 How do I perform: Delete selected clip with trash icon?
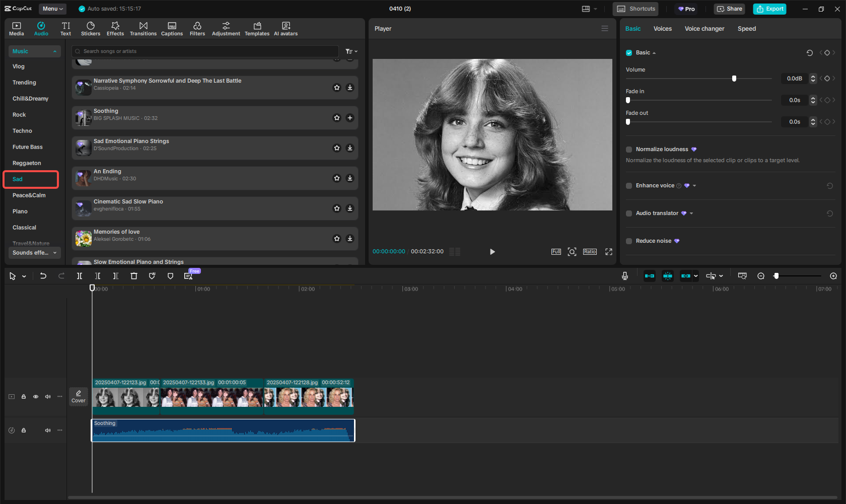point(134,276)
